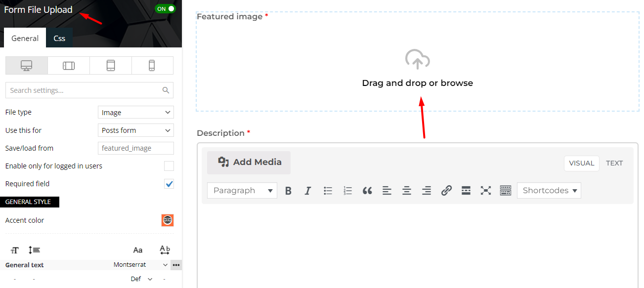Uncheck the Required field checkbox
The height and width of the screenshot is (288, 644).
(169, 184)
